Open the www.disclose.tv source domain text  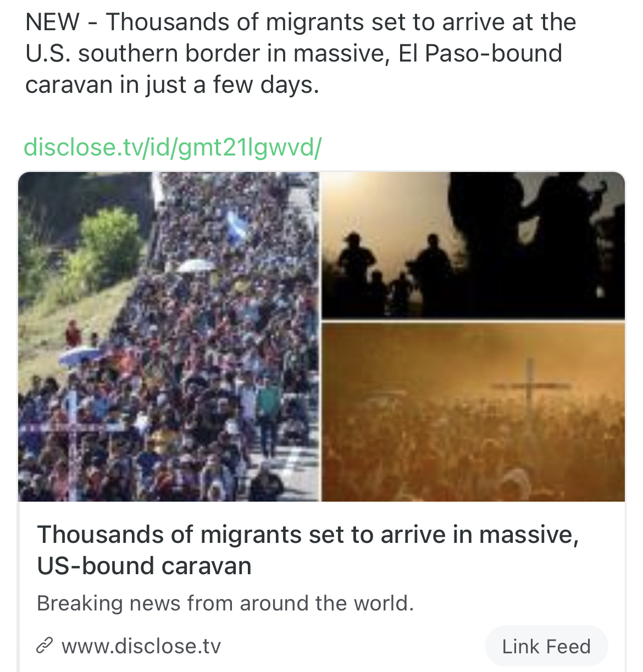click(x=141, y=646)
